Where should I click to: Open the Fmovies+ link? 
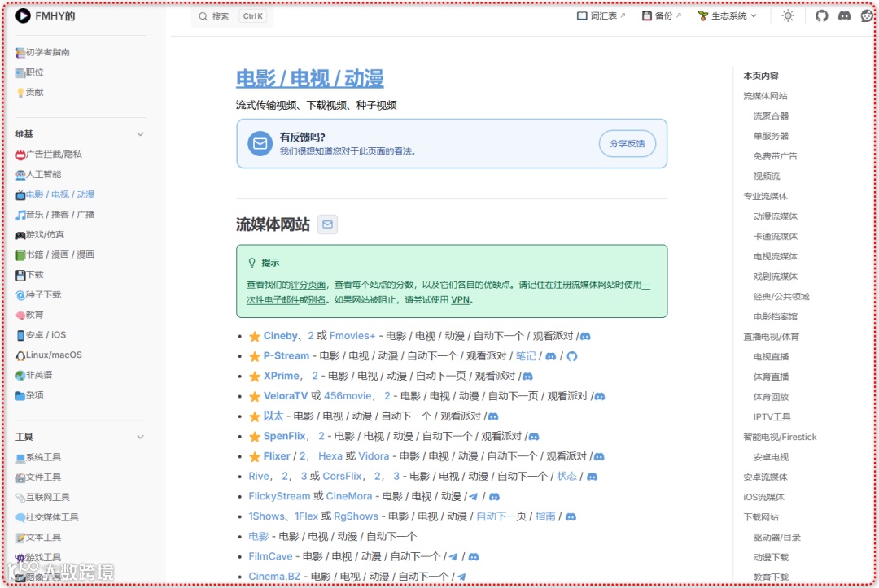(x=352, y=336)
